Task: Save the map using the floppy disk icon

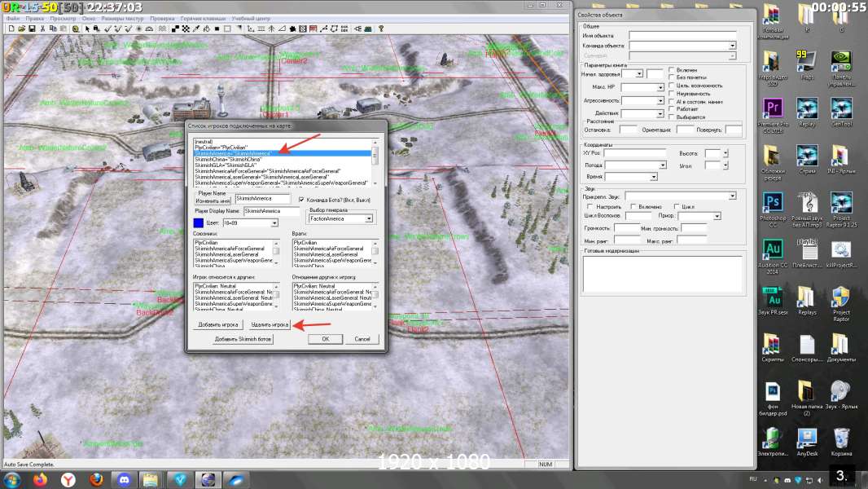Action: [x=32, y=29]
